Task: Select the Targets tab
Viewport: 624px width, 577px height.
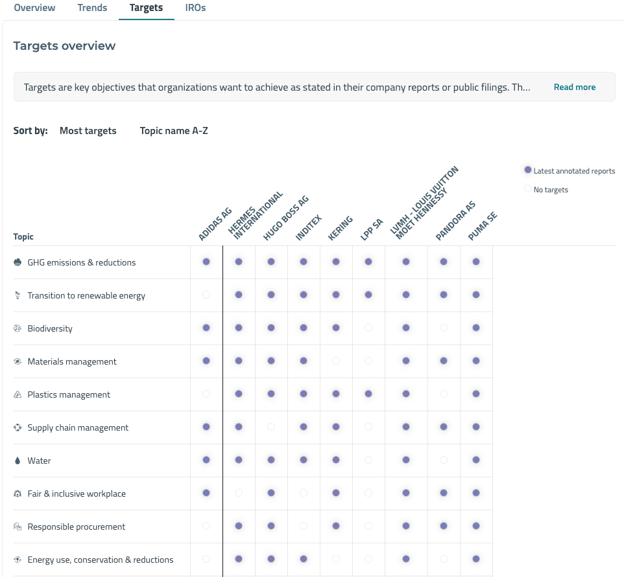Action: click(146, 8)
